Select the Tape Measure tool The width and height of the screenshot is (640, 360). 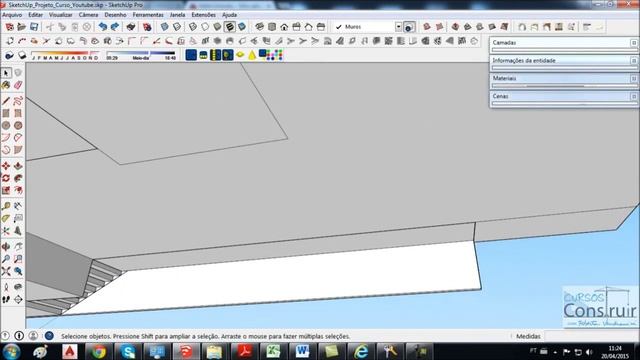click(6, 206)
